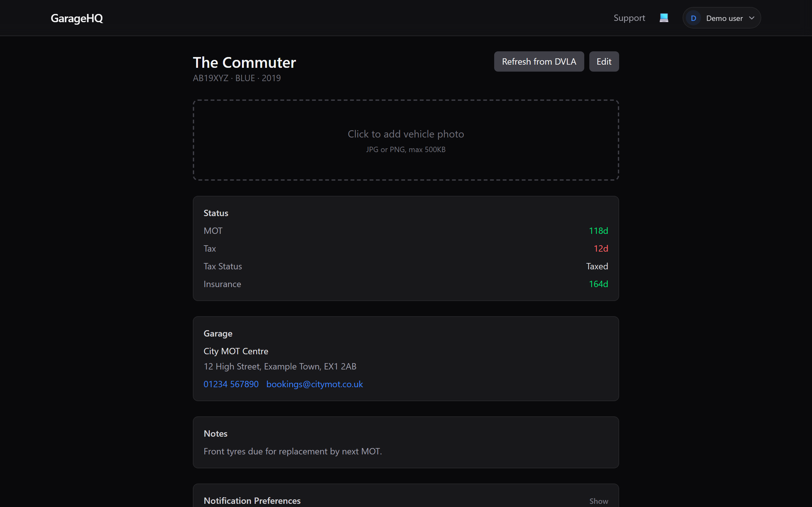Click the registration AB19XYZ subtitle

[210, 78]
